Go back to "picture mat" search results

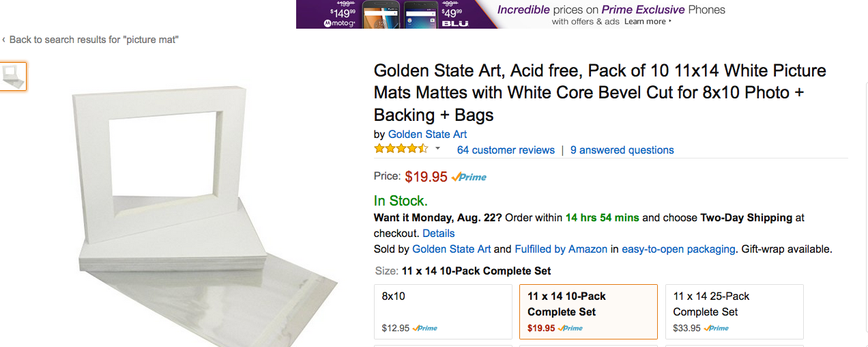[93, 40]
